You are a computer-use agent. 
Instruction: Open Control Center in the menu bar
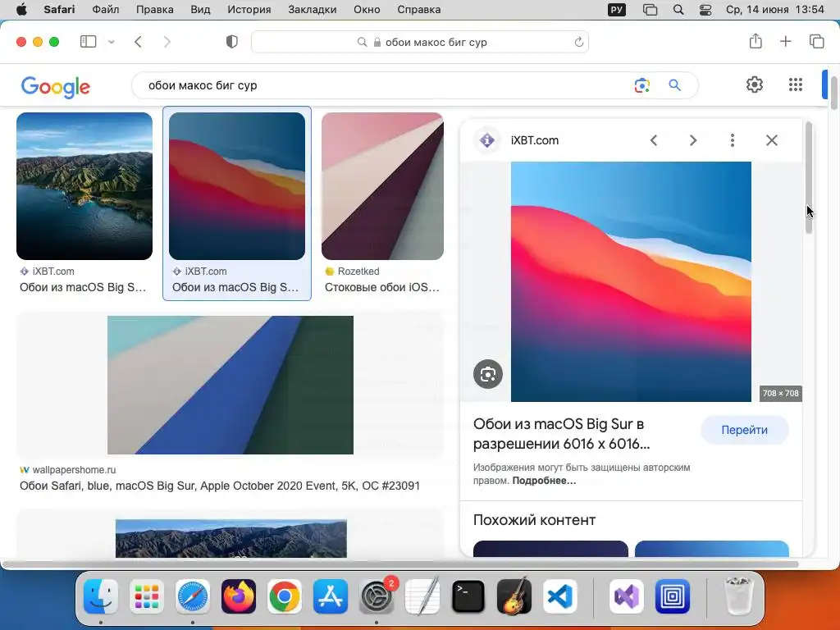[705, 10]
